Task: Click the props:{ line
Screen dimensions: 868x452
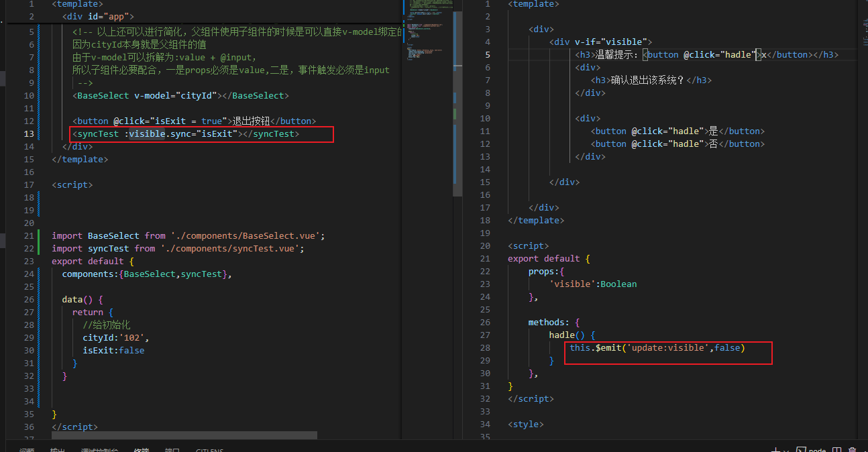Action: [547, 272]
